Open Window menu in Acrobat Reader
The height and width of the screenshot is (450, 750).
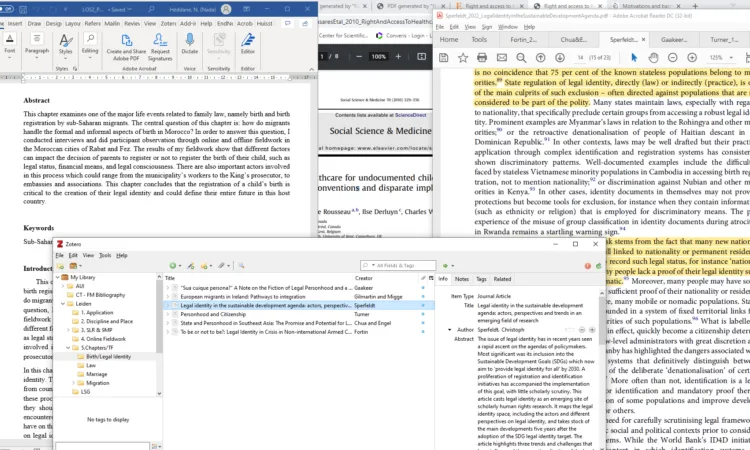[507, 27]
